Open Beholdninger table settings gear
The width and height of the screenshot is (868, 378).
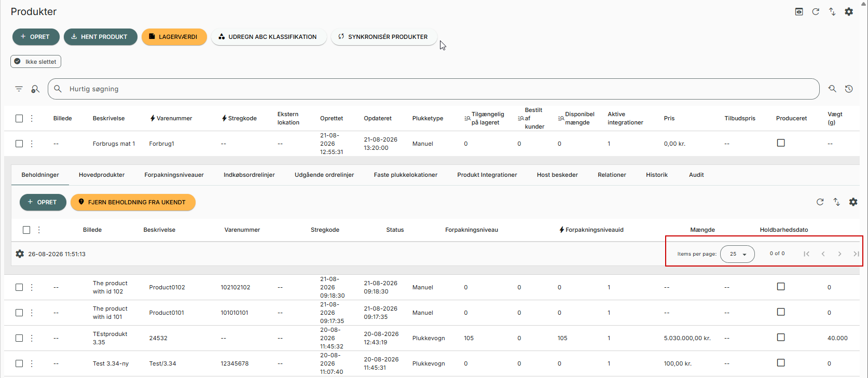853,202
